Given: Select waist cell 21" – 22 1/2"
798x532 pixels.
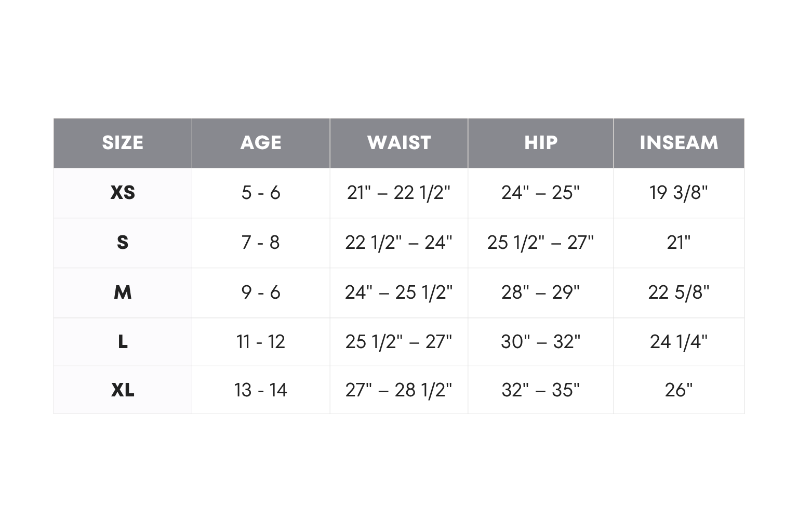Looking at the screenshot, I should [399, 193].
